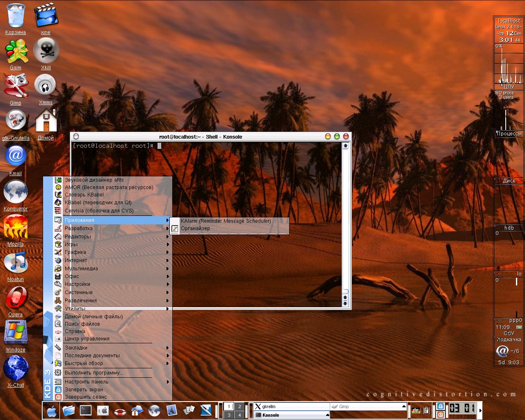Click the gkrellm taskbar button
525x420 pixels.
291,406
